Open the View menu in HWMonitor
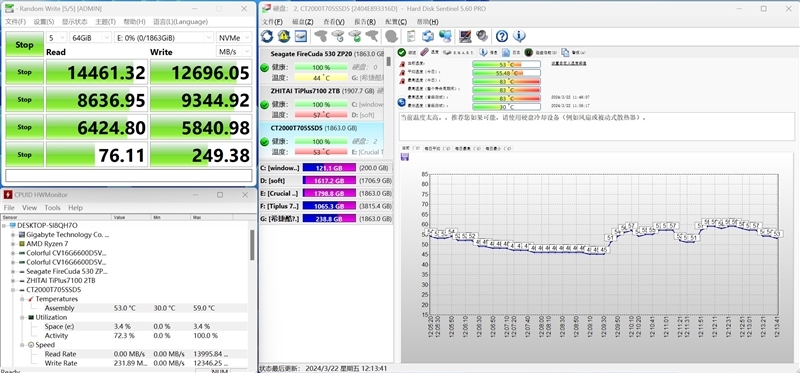 (x=29, y=208)
